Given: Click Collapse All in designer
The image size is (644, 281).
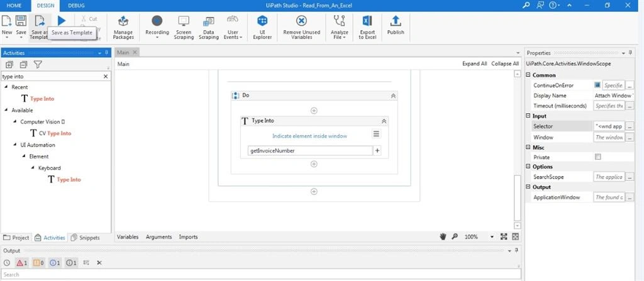Looking at the screenshot, I should point(505,63).
